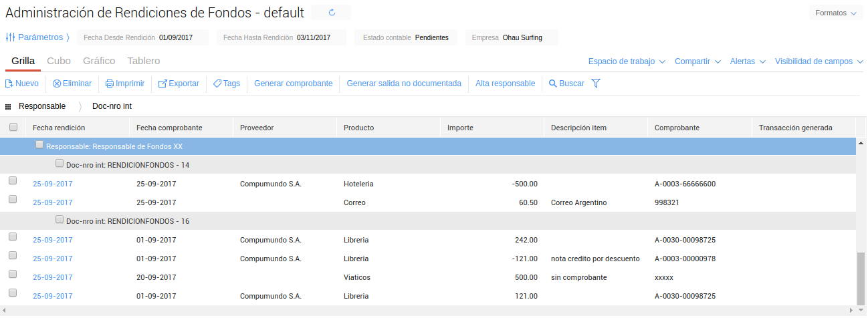Click the Fecha Hasta Rendición field
This screenshot has height=318, width=868.
282,37
